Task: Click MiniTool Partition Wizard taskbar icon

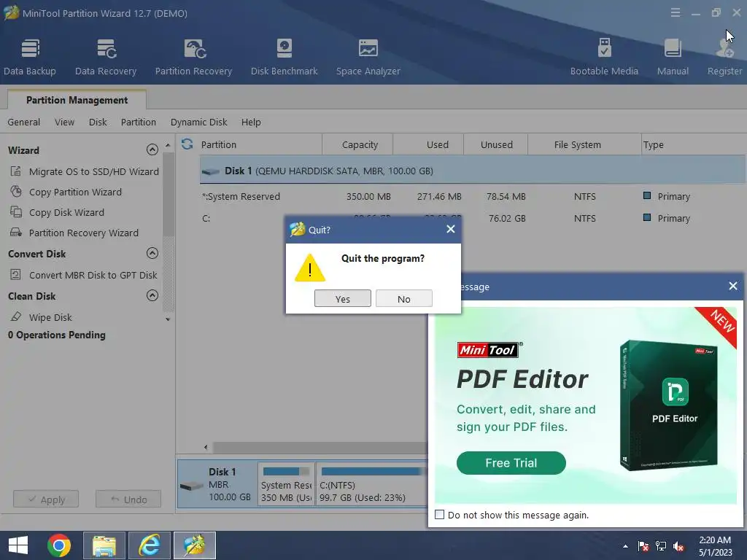Action: tap(194, 545)
